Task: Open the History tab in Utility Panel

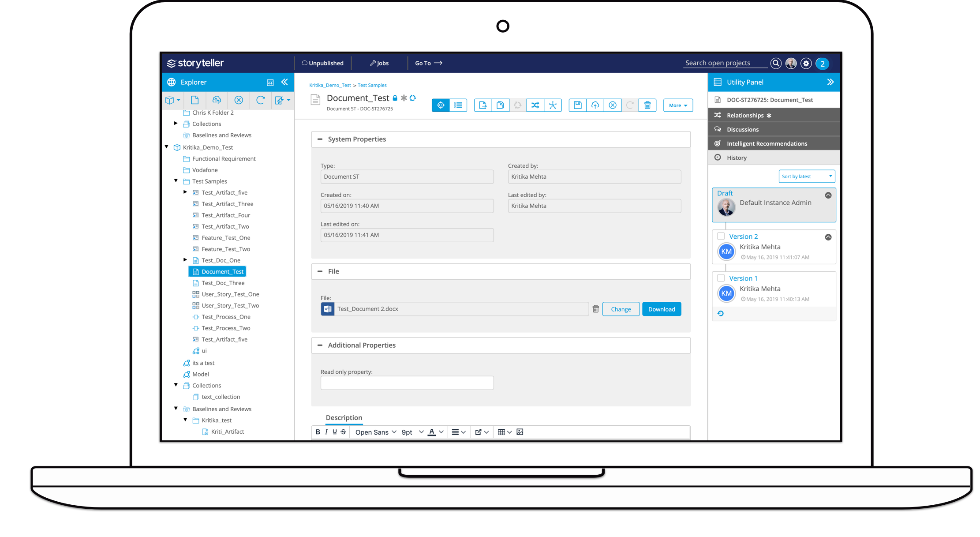Action: click(774, 158)
